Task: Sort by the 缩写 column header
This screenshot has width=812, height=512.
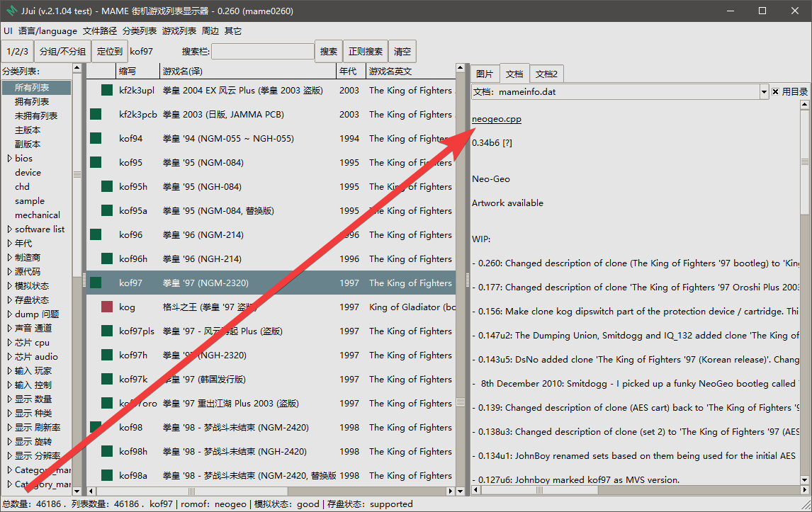Action: pyautogui.click(x=137, y=71)
